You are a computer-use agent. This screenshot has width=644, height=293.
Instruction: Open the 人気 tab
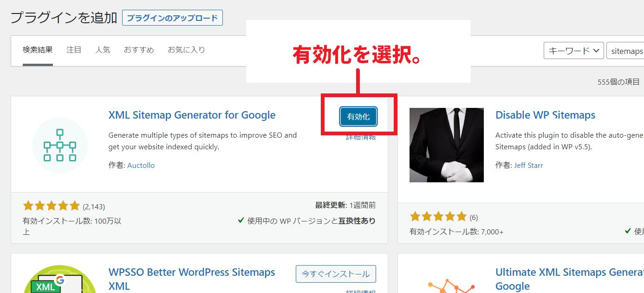(103, 50)
